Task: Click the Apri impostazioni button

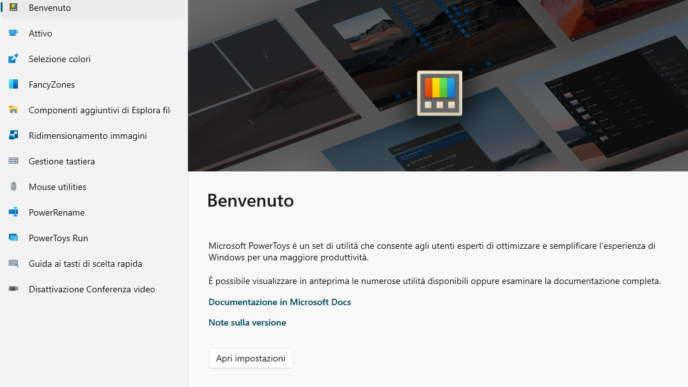Action: (251, 358)
